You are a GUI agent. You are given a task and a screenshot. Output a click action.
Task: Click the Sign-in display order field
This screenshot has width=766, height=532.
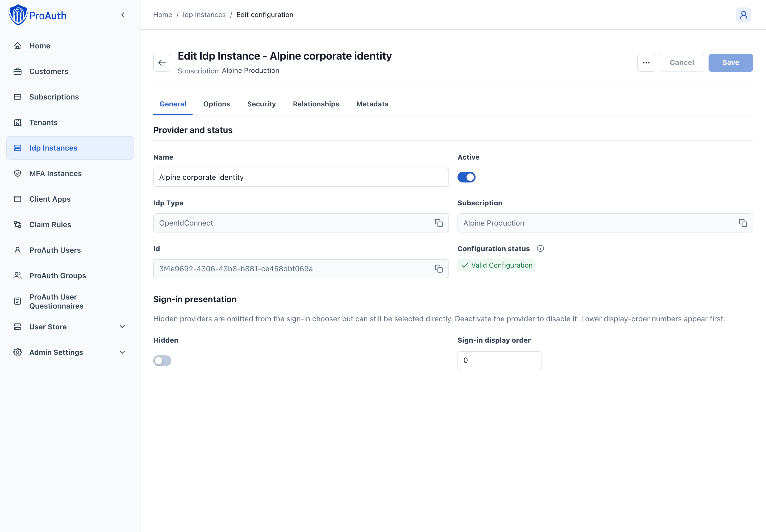[500, 361]
